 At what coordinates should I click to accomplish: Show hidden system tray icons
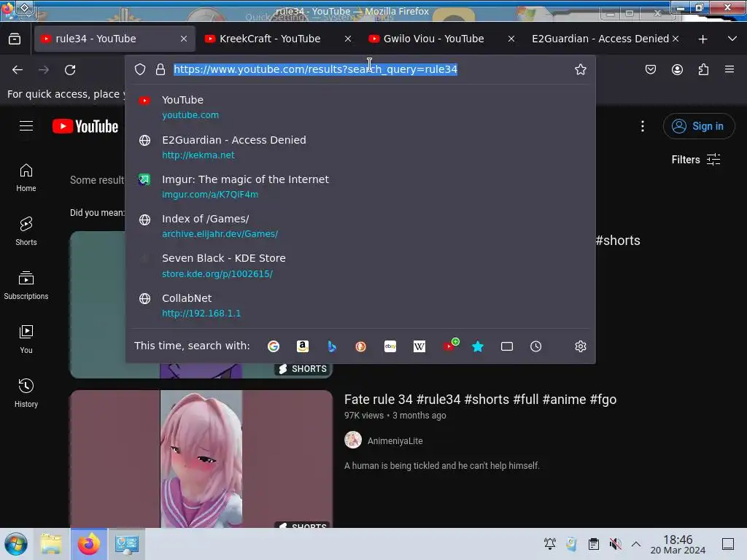click(636, 544)
